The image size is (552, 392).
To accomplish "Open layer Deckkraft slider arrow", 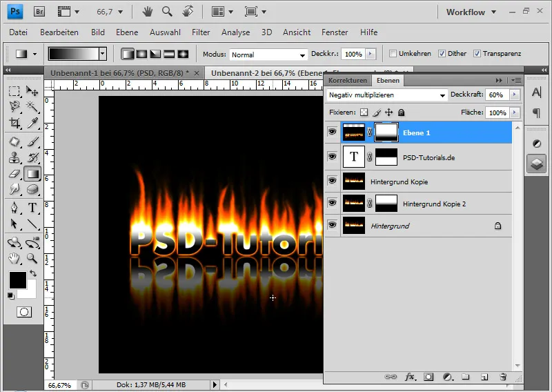I will (x=515, y=95).
